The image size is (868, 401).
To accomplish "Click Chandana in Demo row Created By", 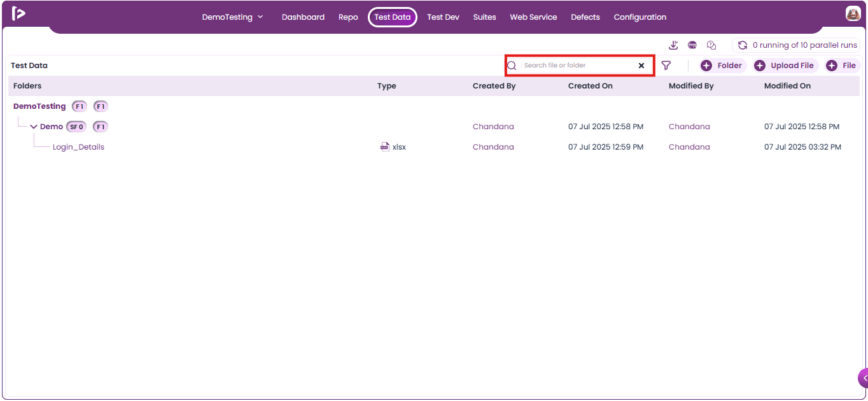I will 493,127.
